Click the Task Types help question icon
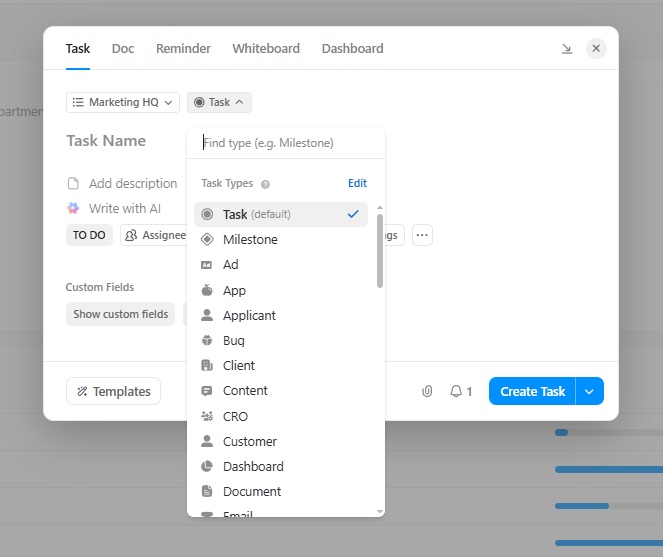The width and height of the screenshot is (663, 557). point(264,184)
